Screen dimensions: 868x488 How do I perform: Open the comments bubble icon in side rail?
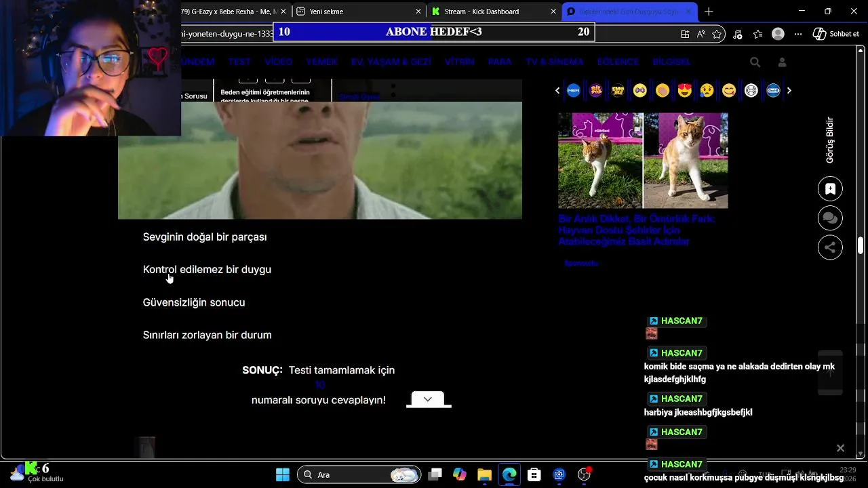pos(830,218)
